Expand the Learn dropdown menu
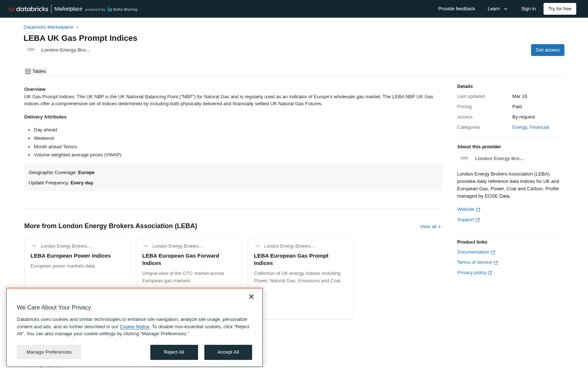Screen dimensions: 588x368 (498, 9)
